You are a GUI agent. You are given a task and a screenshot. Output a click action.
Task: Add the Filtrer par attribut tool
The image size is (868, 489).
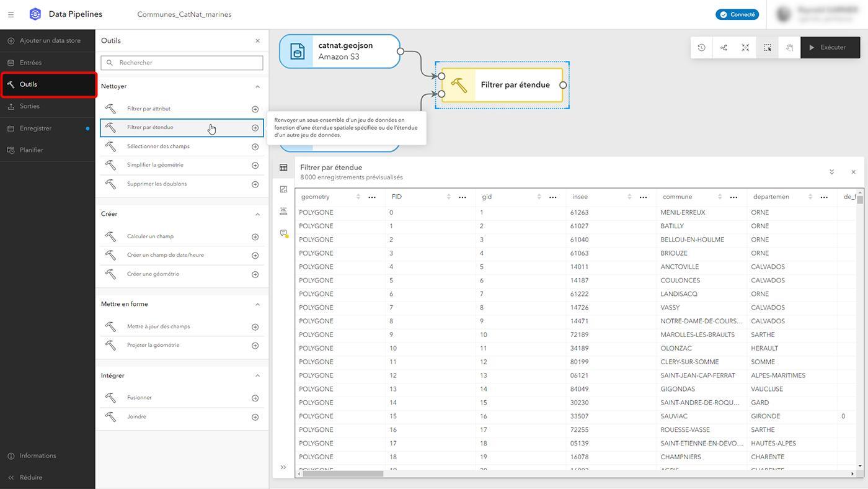coord(255,109)
